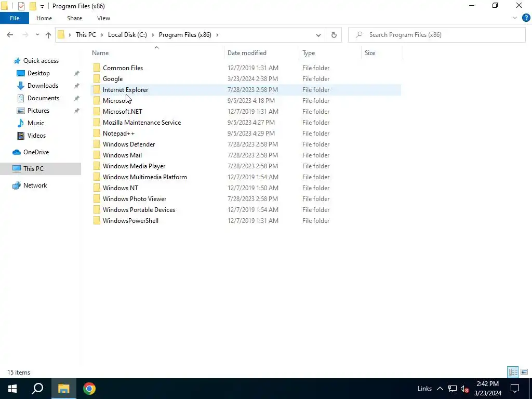Image resolution: width=532 pixels, height=399 pixels.
Task: Open Downloads in the navigation pane
Action: tap(43, 86)
